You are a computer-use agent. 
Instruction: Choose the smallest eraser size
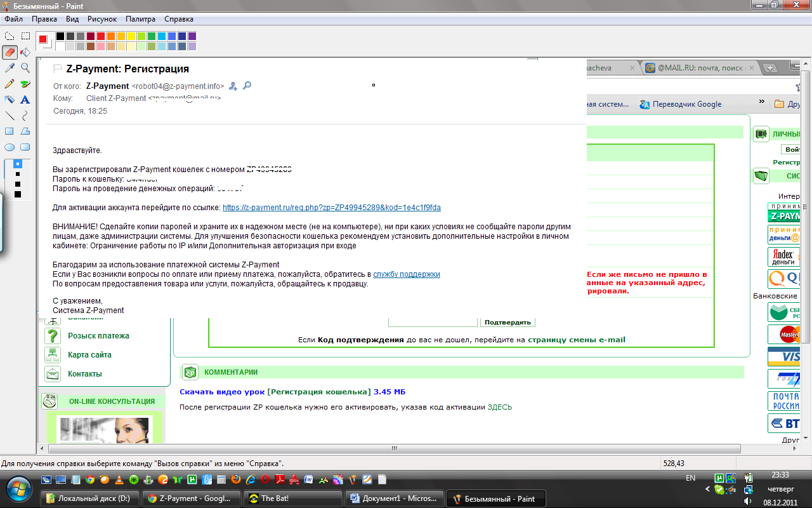point(18,164)
